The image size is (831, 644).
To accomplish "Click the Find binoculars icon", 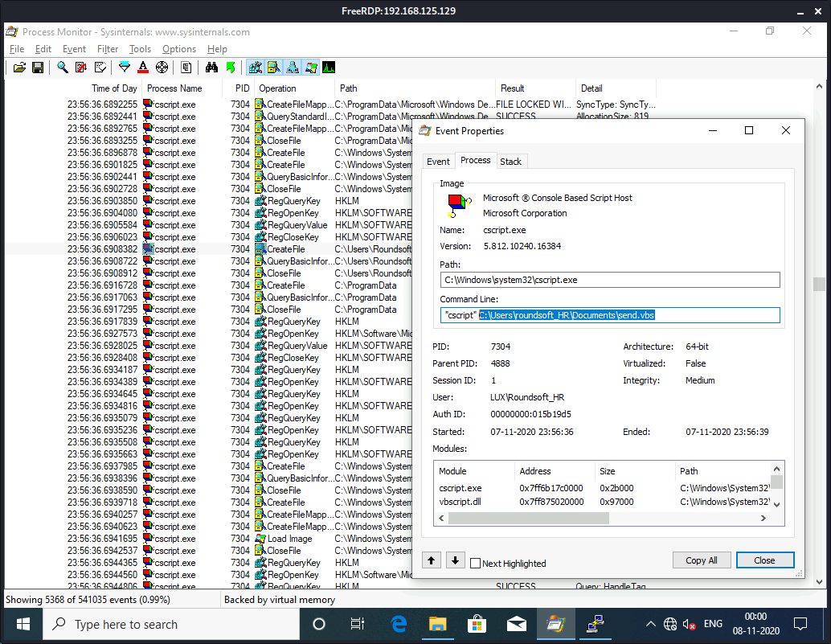I will click(212, 68).
